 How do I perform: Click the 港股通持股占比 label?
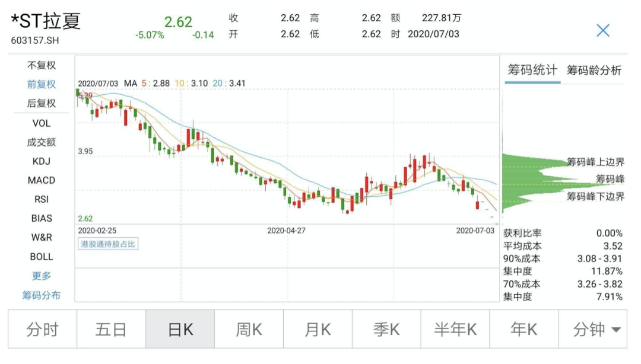tap(108, 244)
